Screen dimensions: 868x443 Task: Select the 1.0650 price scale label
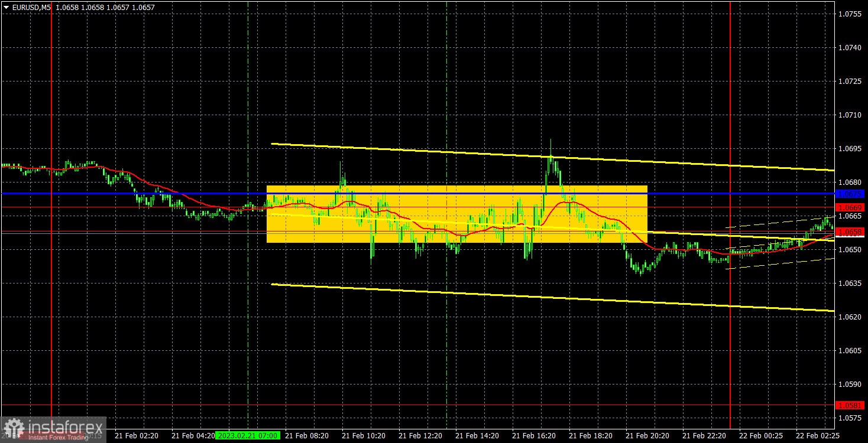849,250
